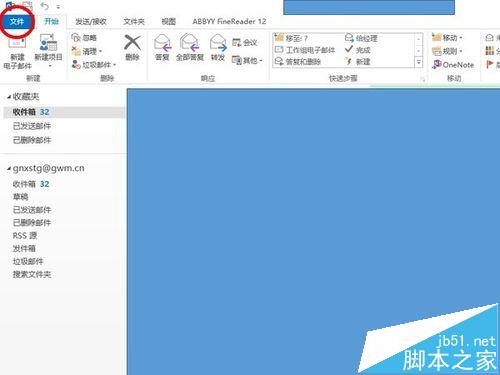Screen dimensions: 500x375
Task: Expand the quick steps gallery more arrow
Action: [419, 62]
